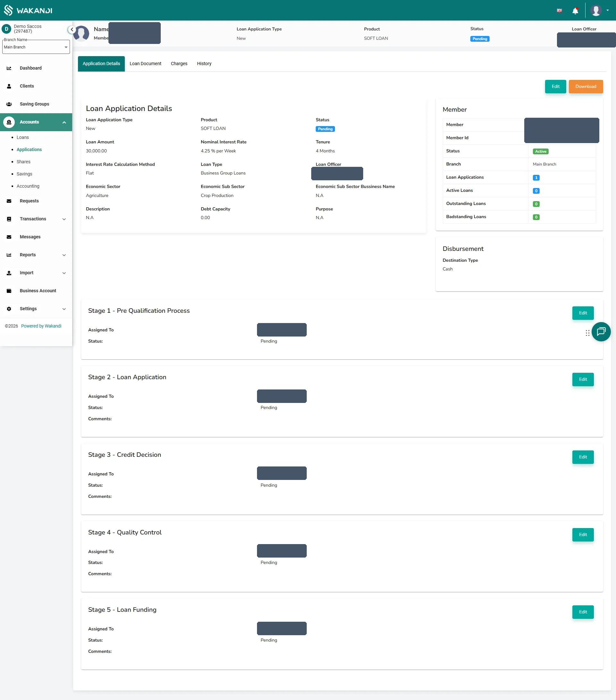Viewport: 616px width, 700px height.
Task: Click the Badstanding Loans count badge
Action: point(536,217)
